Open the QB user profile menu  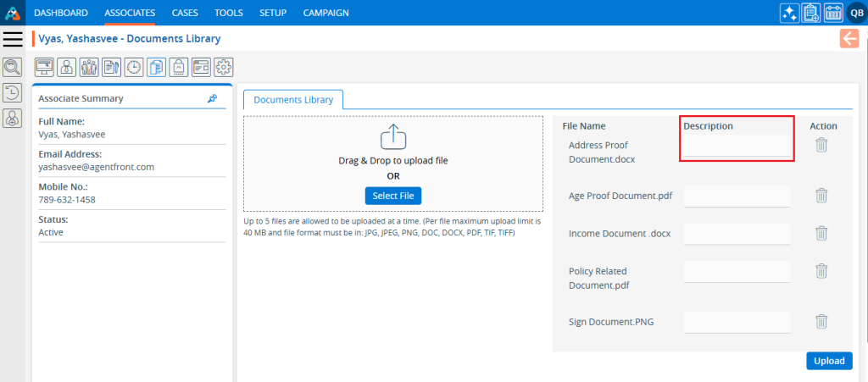[855, 13]
